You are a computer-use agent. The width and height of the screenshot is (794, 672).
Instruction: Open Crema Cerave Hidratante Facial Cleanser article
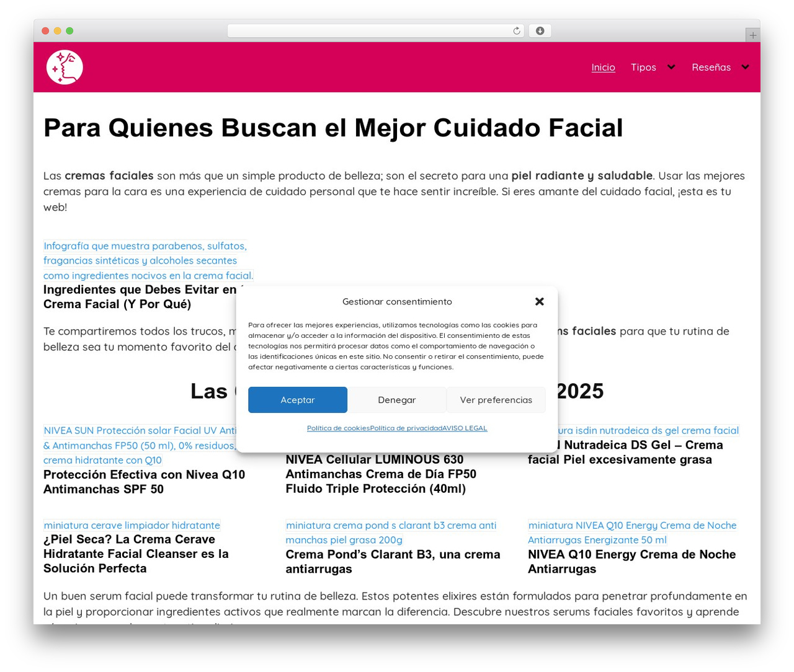point(136,554)
